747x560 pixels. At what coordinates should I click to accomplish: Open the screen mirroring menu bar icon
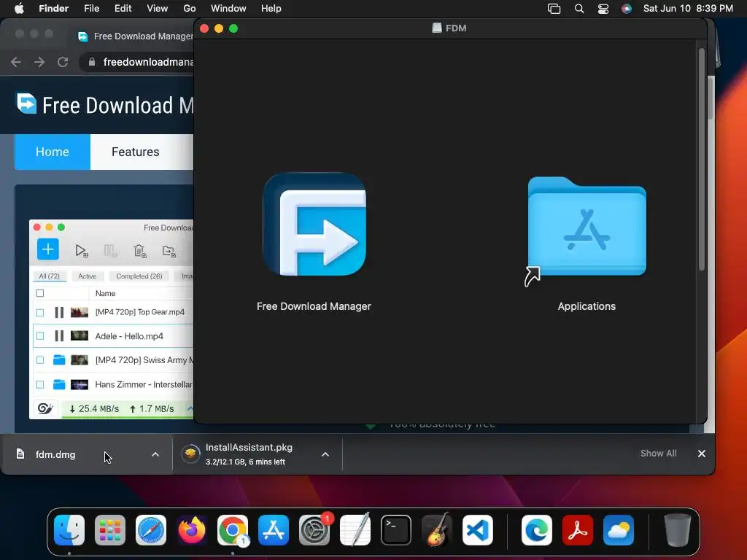pyautogui.click(x=554, y=9)
